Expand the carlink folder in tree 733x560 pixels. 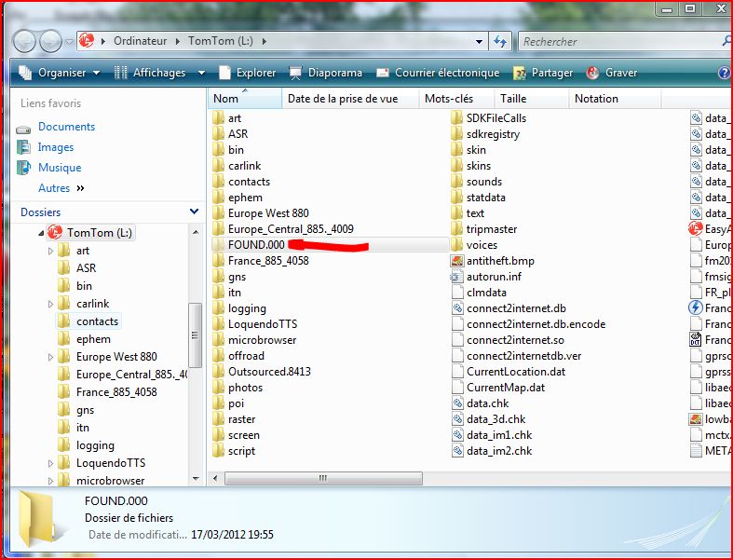pyautogui.click(x=50, y=304)
